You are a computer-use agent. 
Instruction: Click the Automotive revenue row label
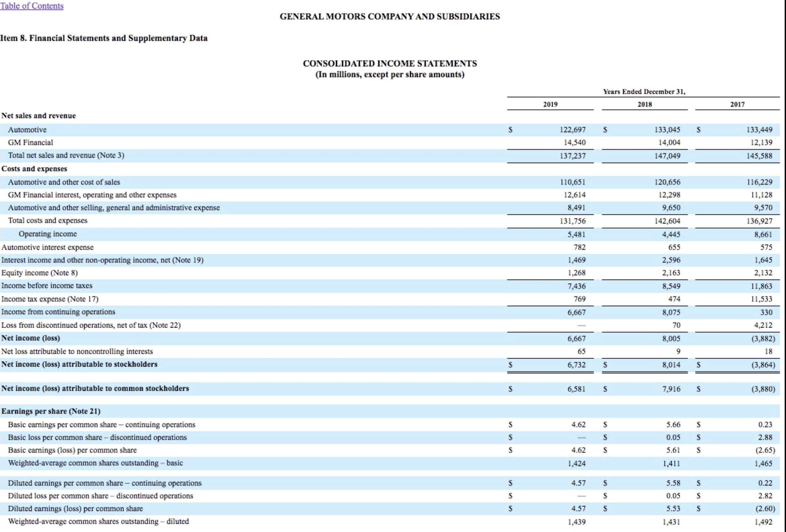click(x=27, y=130)
